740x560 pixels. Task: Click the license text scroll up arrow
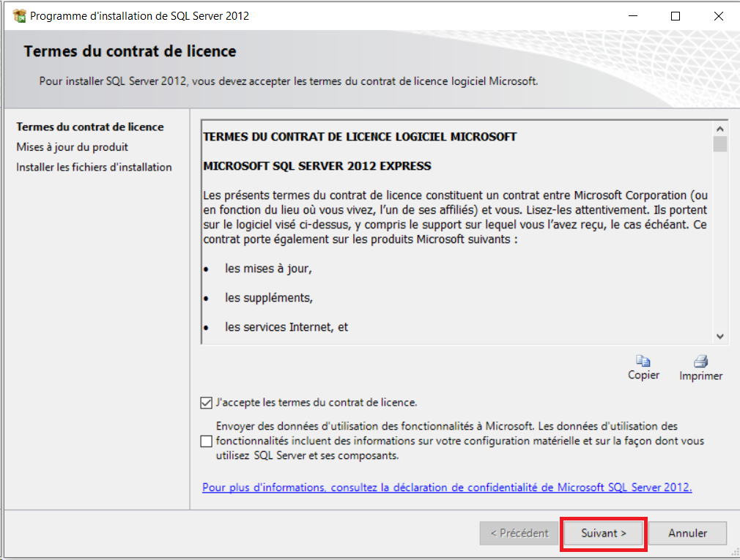pos(719,128)
